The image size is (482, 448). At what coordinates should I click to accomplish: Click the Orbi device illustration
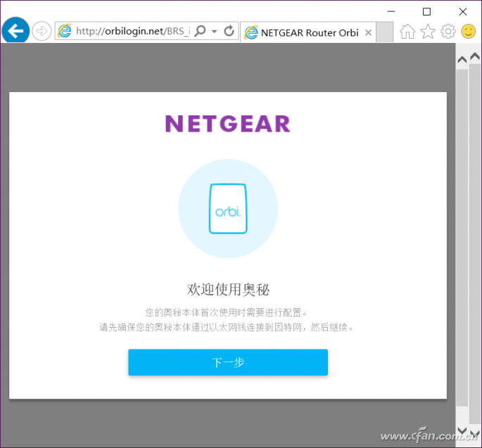coord(228,209)
